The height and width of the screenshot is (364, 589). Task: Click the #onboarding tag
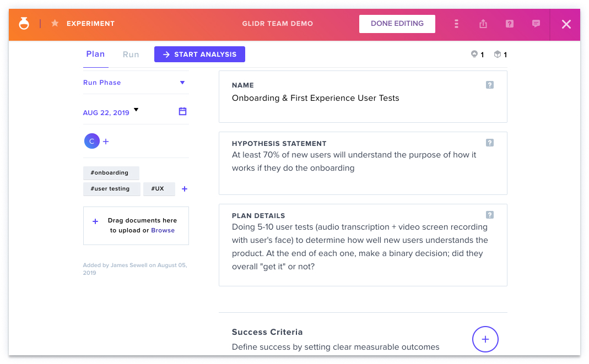[x=111, y=172]
